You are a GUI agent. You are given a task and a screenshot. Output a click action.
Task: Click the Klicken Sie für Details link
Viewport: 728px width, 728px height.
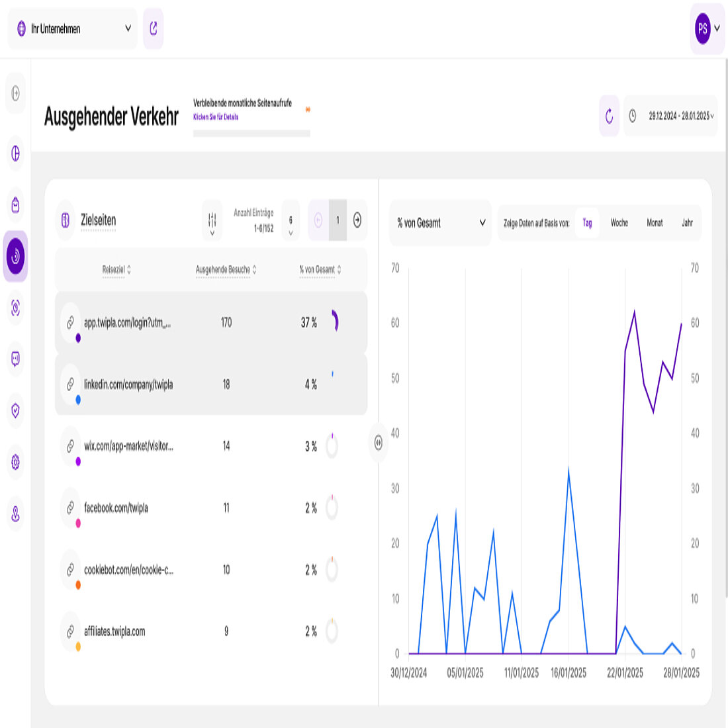pyautogui.click(x=216, y=117)
